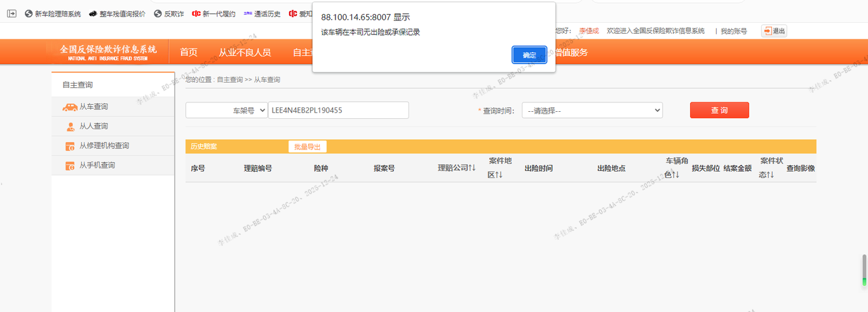868x312 pixels.
Task: Sort table by 理赔公司 column
Action: click(456, 168)
